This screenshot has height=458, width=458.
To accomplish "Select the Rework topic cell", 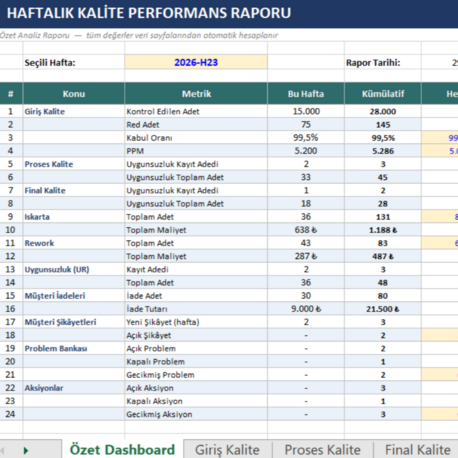I will pos(74,243).
